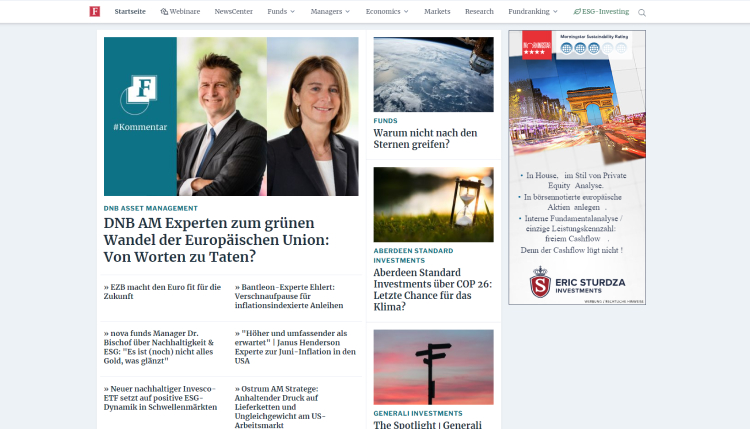Screen dimensions: 750x429
Task: Open the Bantleon-Experte Ehlert article link
Action: tap(289, 296)
